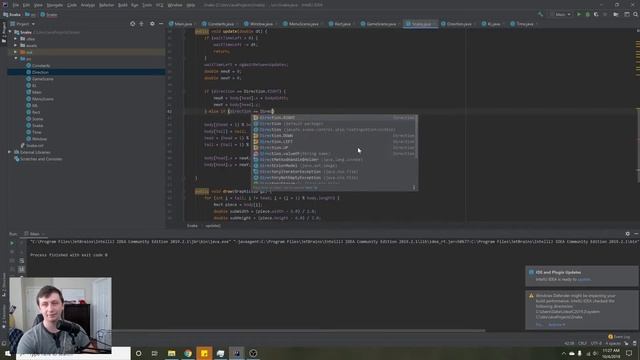Open Project panel settings gear
The image size is (640, 360).
[x=152, y=24]
